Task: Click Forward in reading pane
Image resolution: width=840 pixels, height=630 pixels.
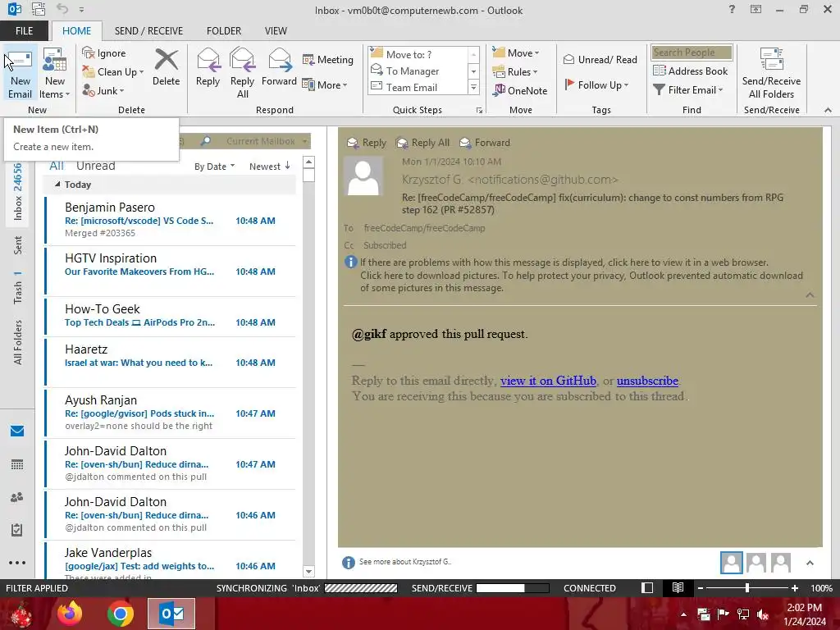Action: (x=485, y=143)
